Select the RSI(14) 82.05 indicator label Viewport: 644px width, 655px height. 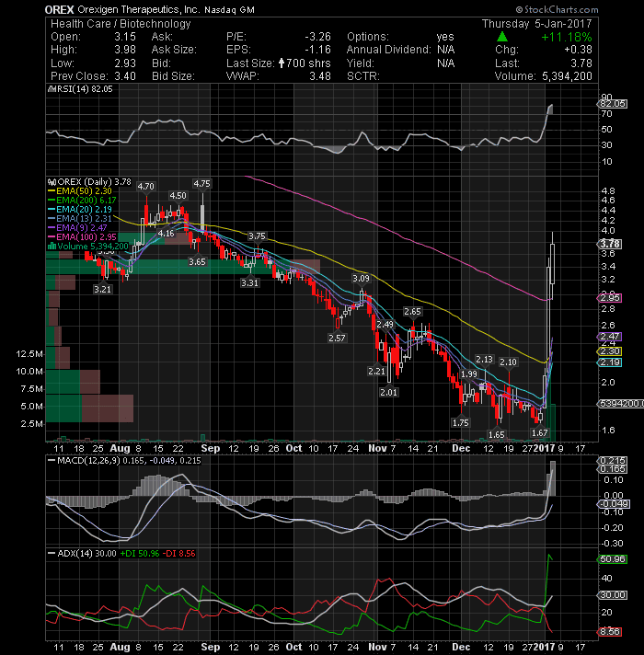pyautogui.click(x=82, y=89)
